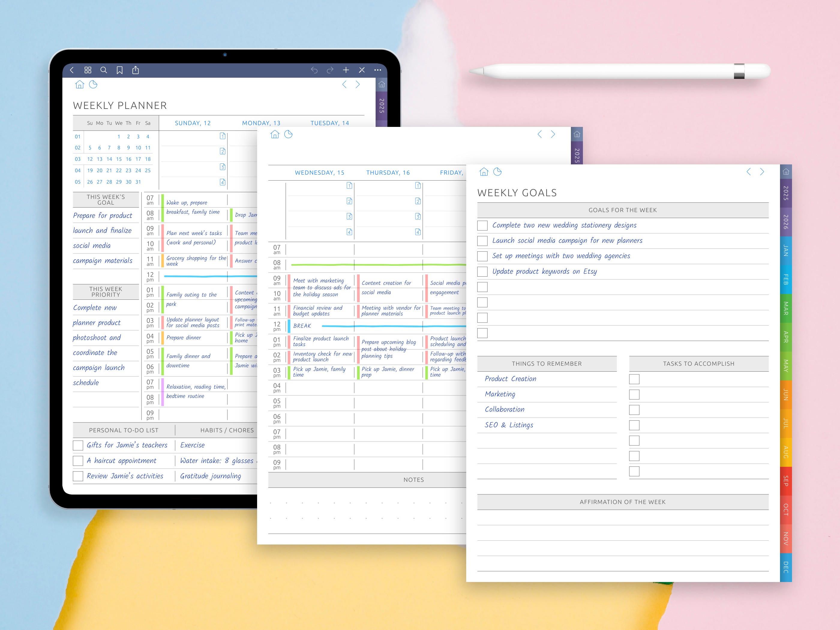Undo the last annotation
This screenshot has height=630, width=840.
315,70
